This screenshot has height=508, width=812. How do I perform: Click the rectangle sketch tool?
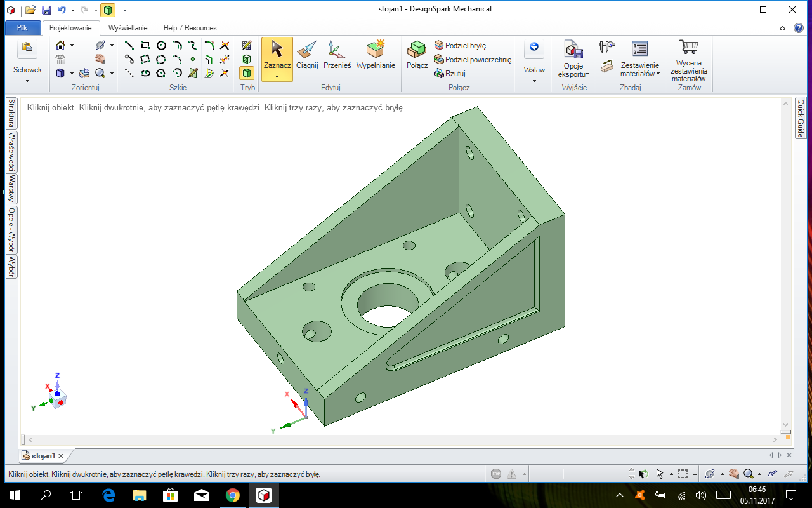pos(145,46)
